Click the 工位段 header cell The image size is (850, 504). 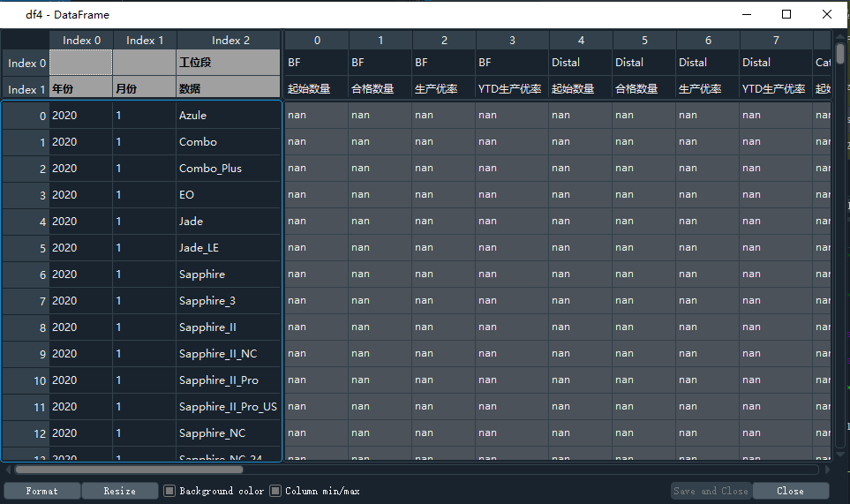tap(229, 63)
